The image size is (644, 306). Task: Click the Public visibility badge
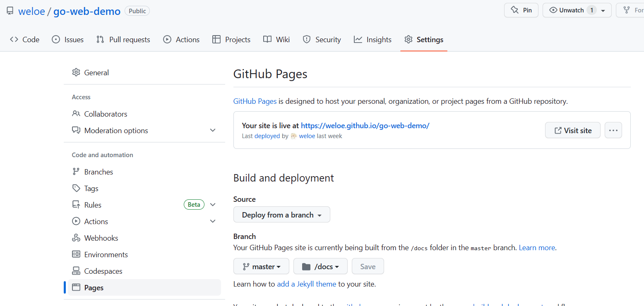[137, 11]
